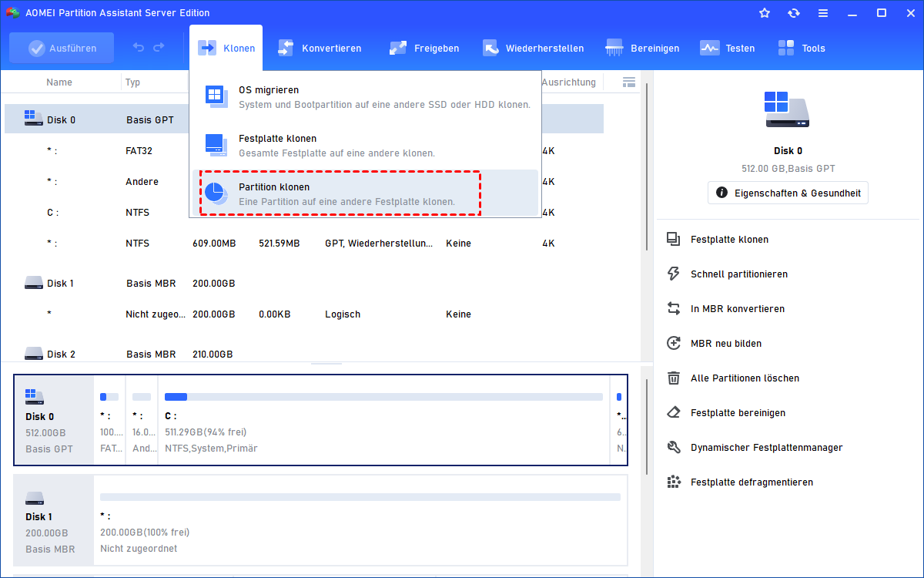Click the Partition klonen pie icon
Image resolution: width=924 pixels, height=578 pixels.
[215, 193]
